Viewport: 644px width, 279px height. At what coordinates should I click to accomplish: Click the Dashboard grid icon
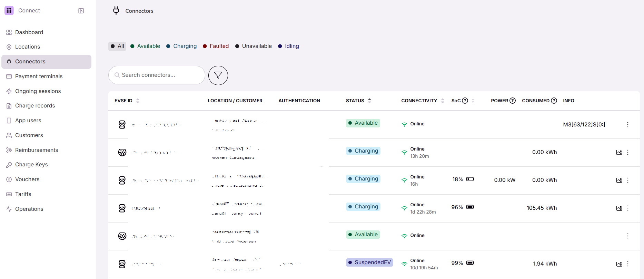click(9, 32)
